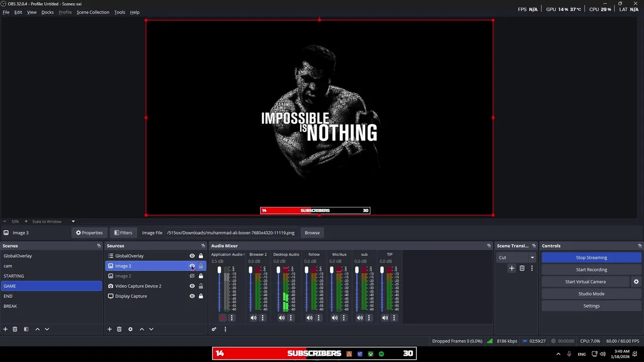The image size is (644, 362).
Task: Hide the GlobalOverlay source
Action: (192, 256)
